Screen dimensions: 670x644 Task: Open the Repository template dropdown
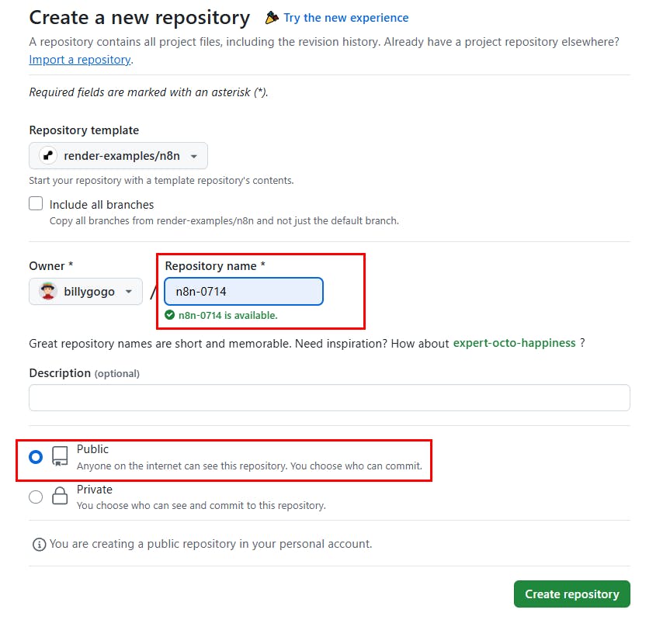118,156
